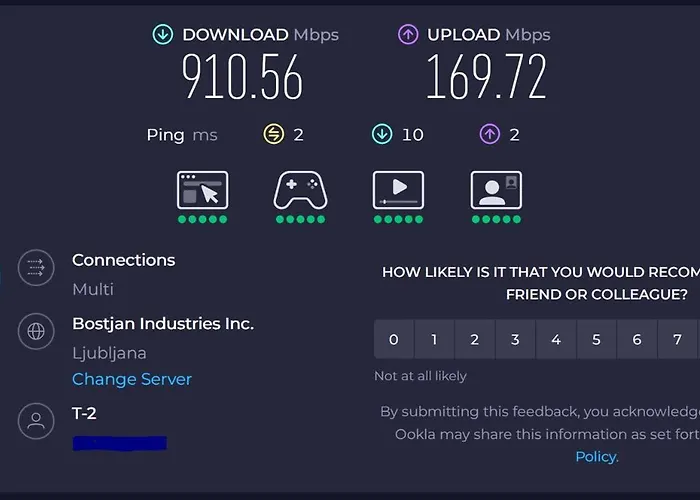Click the Multi connections setting

[x=93, y=289]
